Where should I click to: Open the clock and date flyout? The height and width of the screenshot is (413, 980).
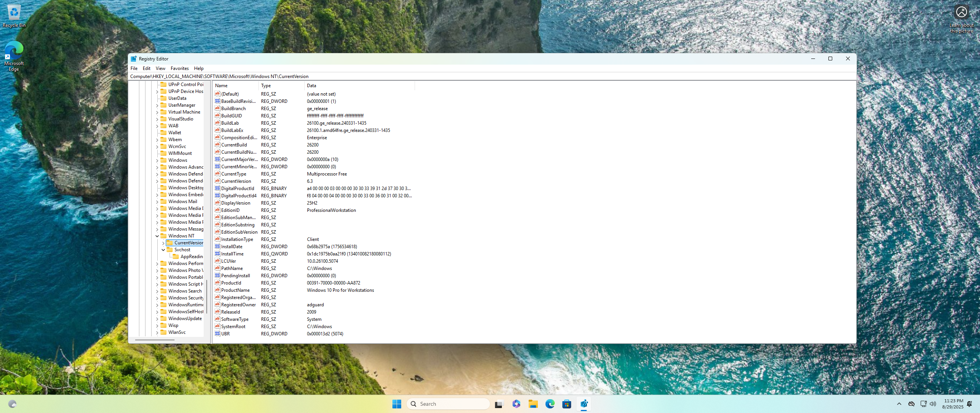[953, 404]
